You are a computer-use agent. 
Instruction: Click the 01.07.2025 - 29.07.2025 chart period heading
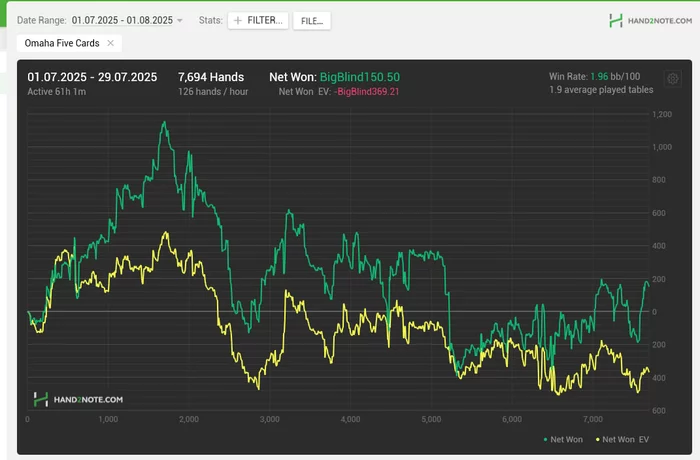point(94,76)
